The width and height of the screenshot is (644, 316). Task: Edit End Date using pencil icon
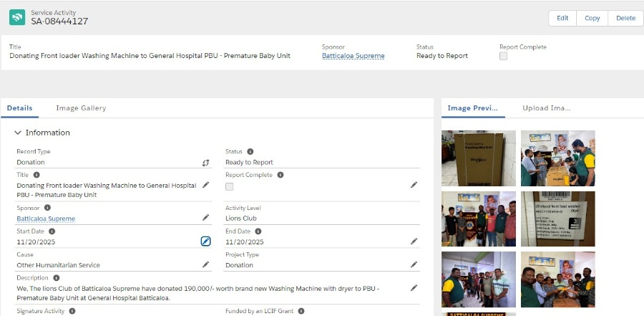click(414, 241)
